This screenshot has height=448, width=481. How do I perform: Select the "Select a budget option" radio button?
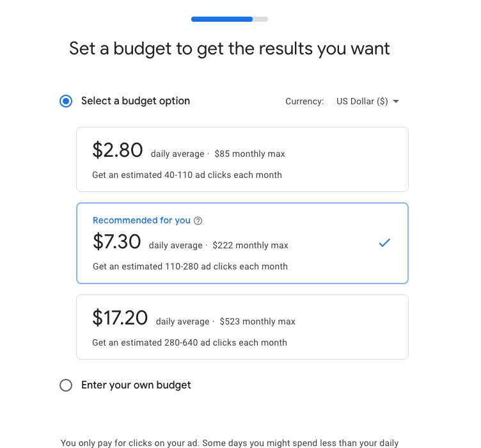(66, 101)
